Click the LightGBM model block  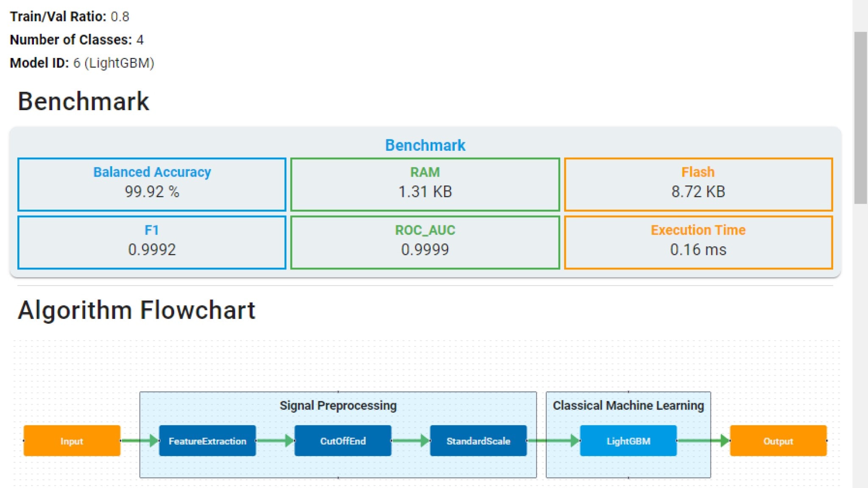pyautogui.click(x=628, y=441)
